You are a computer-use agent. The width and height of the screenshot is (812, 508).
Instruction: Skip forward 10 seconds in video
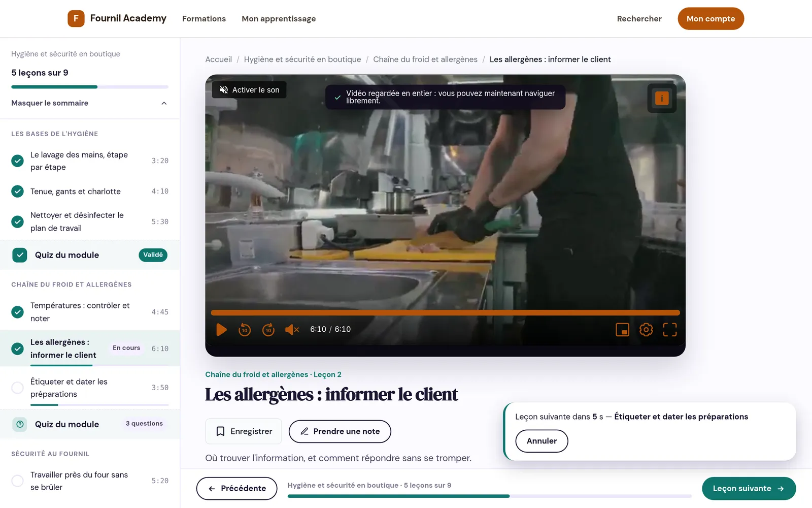[x=268, y=330]
